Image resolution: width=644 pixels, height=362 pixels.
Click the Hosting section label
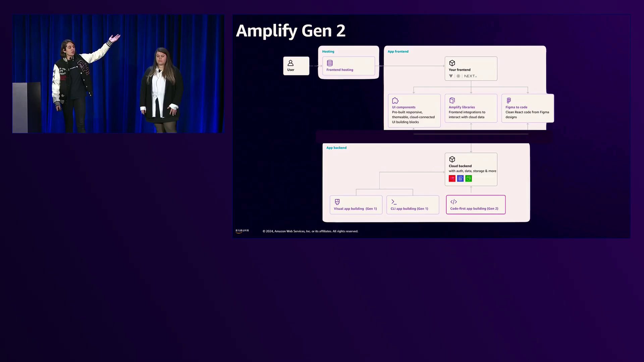[328, 52]
